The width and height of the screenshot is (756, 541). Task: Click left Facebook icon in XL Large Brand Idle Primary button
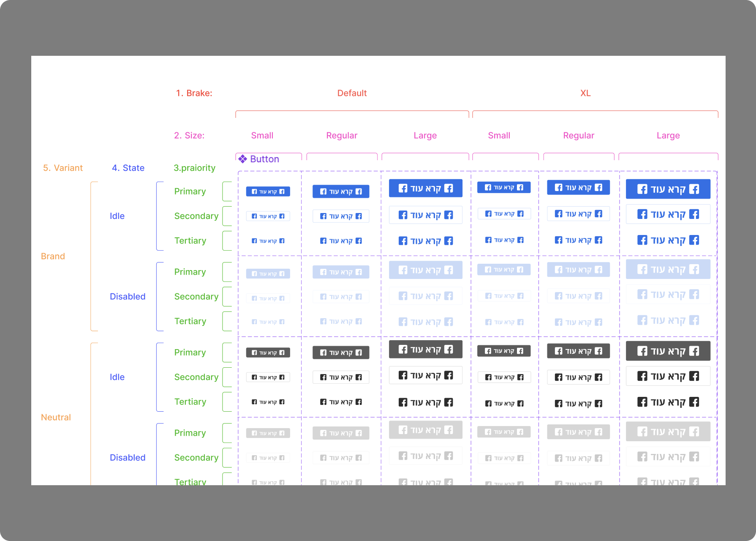point(642,189)
